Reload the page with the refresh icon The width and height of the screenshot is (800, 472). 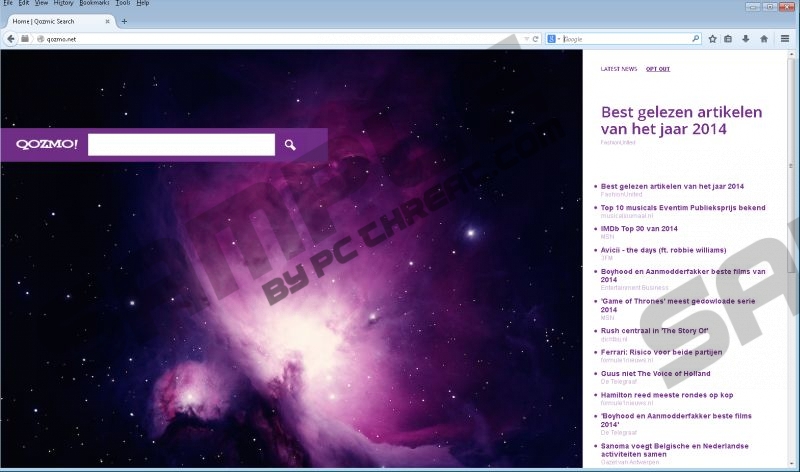(x=536, y=39)
